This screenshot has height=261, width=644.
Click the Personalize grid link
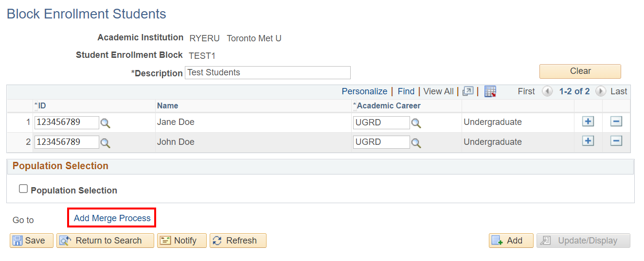pos(364,91)
